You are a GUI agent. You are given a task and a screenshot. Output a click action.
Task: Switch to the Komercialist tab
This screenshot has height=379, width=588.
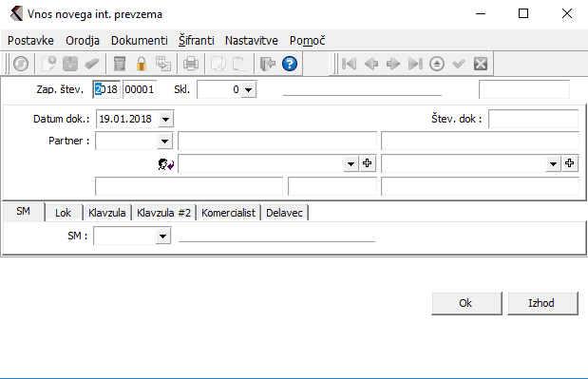click(228, 213)
